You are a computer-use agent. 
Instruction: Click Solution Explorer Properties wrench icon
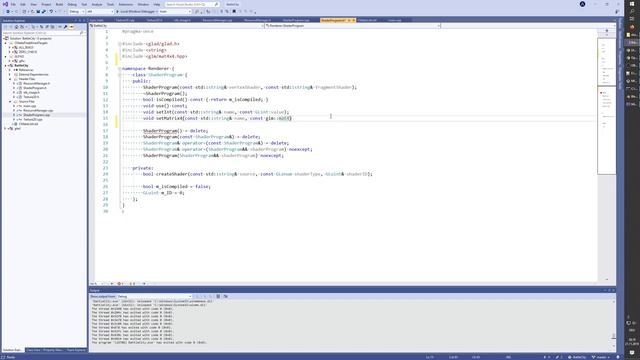click(x=65, y=27)
